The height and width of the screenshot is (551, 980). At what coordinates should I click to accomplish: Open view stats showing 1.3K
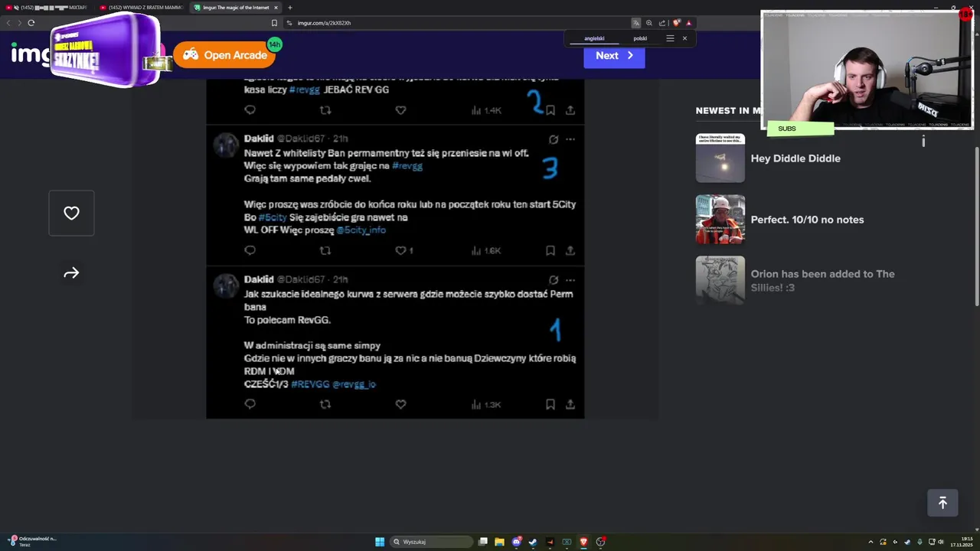point(486,404)
